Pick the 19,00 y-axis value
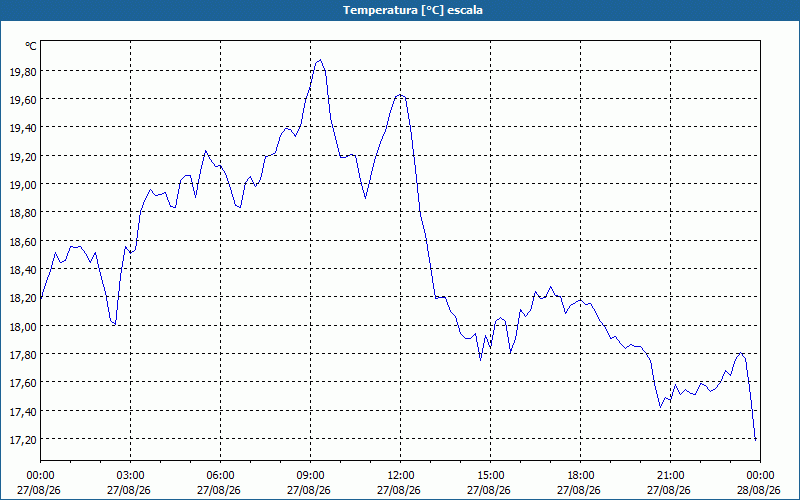 pos(23,184)
